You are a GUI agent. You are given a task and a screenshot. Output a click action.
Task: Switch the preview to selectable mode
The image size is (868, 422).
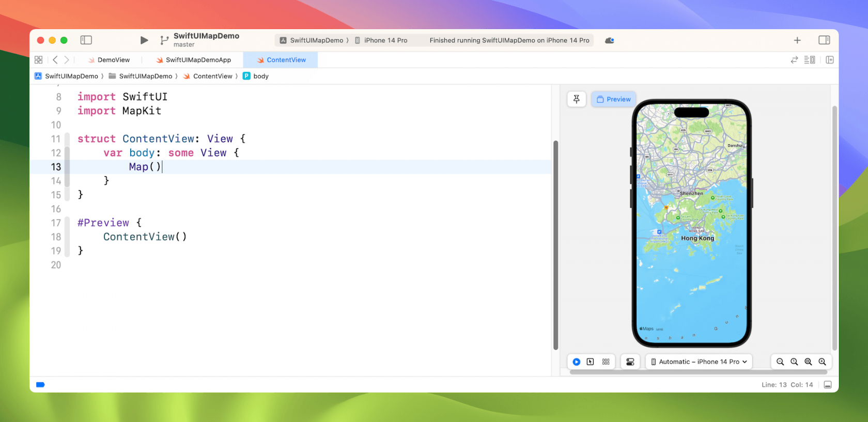591,362
